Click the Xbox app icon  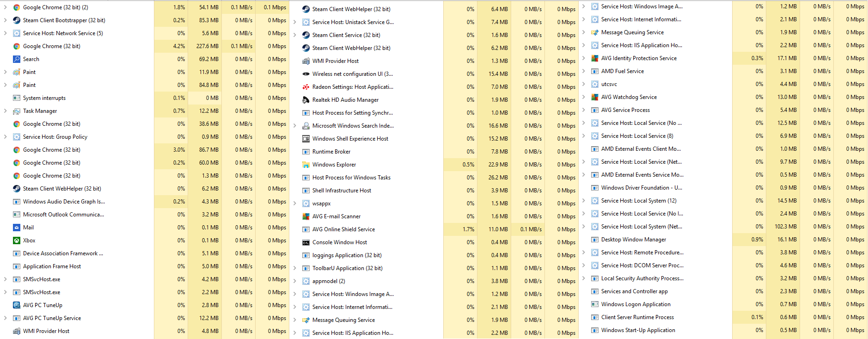tap(17, 240)
